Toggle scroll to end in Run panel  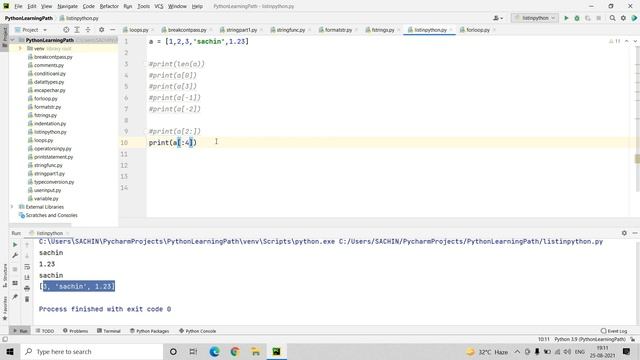(27, 278)
